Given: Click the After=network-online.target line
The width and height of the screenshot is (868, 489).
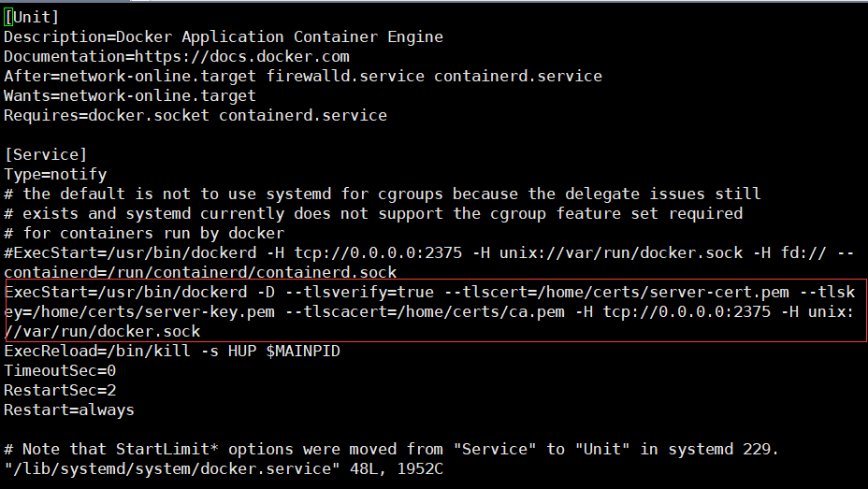Looking at the screenshot, I should (x=303, y=77).
